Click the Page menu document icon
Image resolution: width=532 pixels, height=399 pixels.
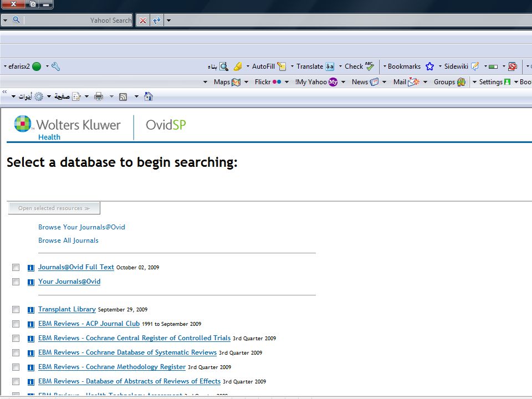76,96
